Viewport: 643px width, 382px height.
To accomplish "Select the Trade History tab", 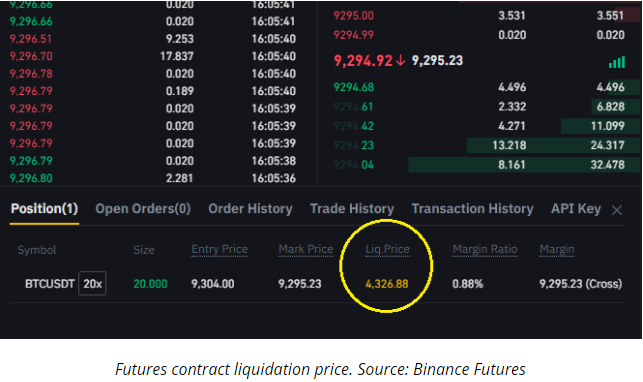I will [x=352, y=209].
